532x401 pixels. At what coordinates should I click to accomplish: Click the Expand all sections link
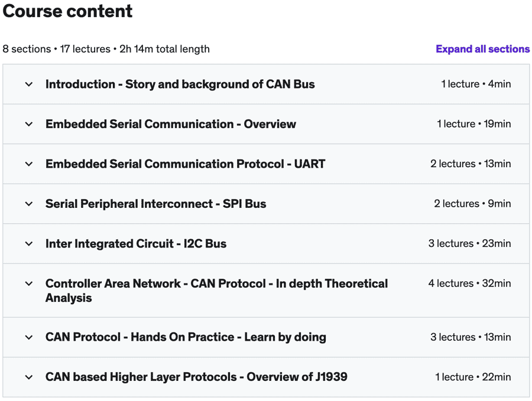482,49
